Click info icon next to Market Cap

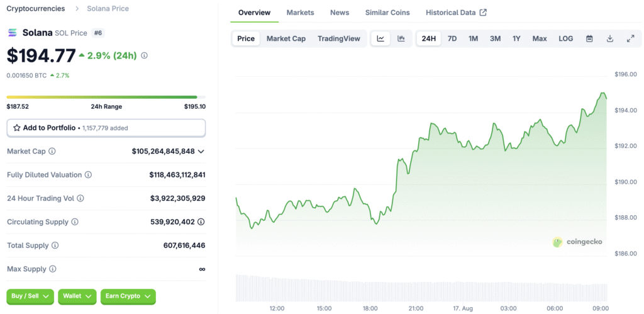tap(52, 152)
